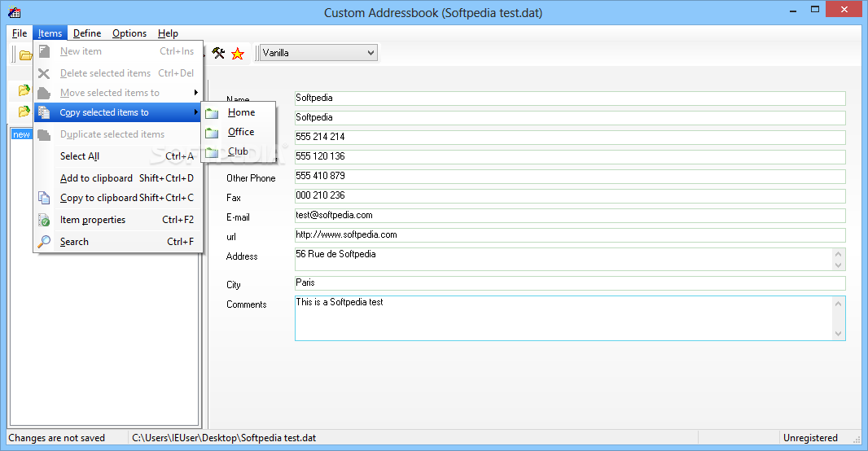Click the second folder icon in left panel
The image size is (868, 451).
[24, 112]
